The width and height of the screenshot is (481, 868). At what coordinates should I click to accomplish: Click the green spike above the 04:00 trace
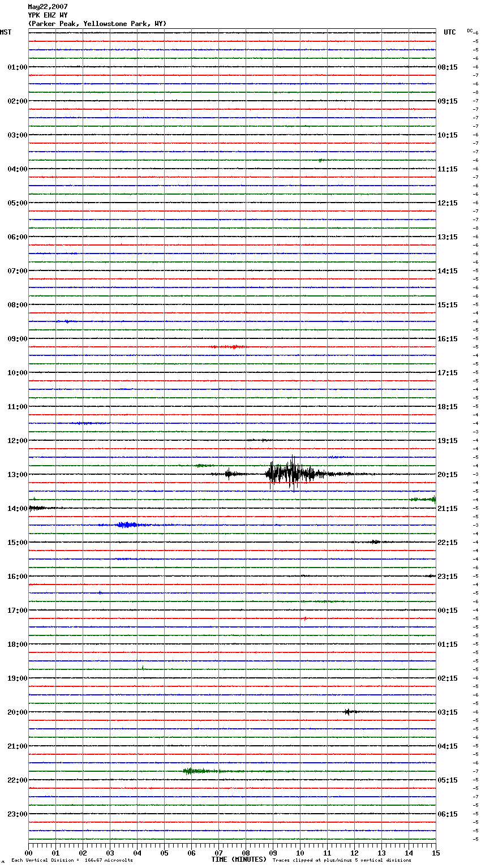[x=320, y=161]
